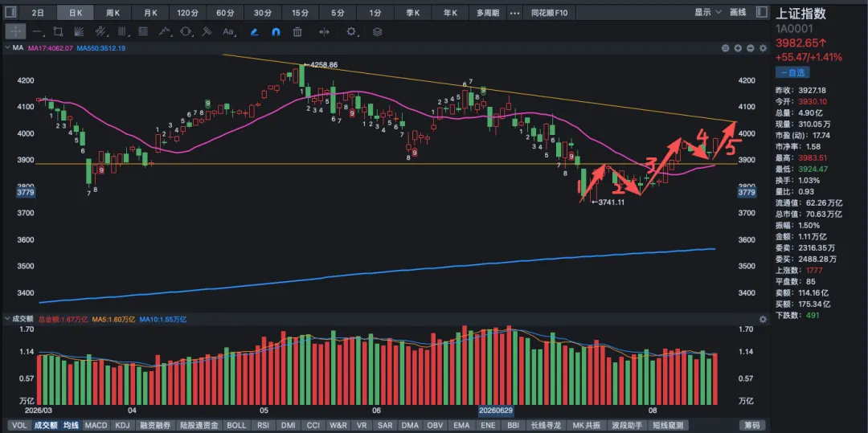This screenshot has width=868, height=433.
Task: Collapse the 成交额 panel chevron
Action: [x=6, y=319]
